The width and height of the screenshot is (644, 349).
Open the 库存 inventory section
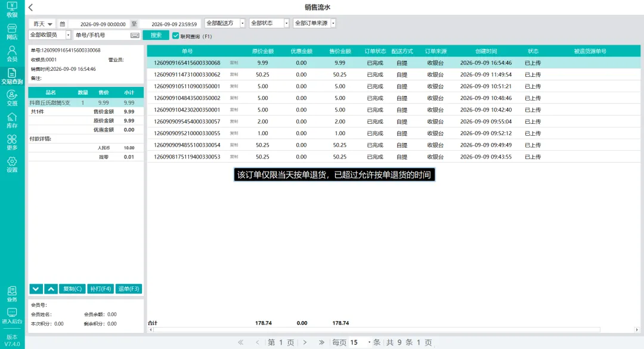point(12,120)
